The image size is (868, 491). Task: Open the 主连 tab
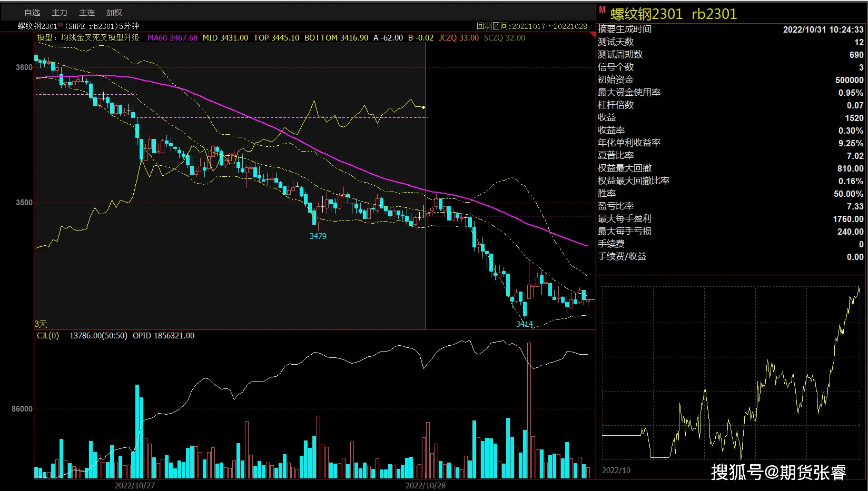click(87, 13)
